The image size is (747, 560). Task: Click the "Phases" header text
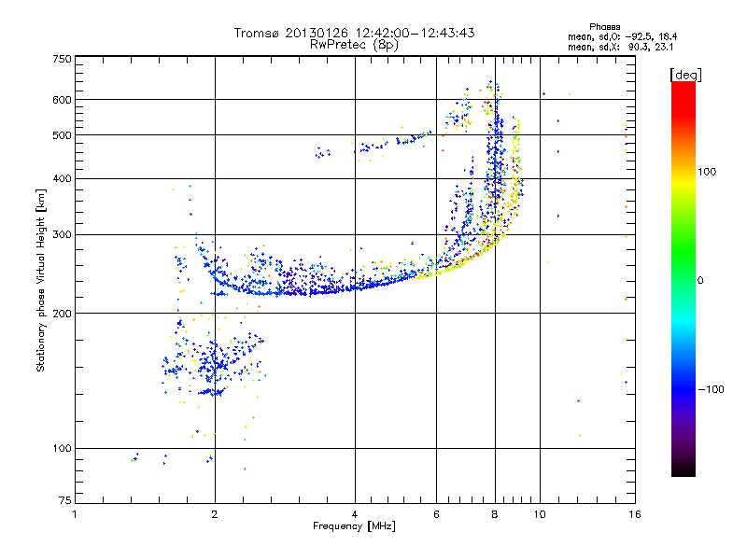coord(604,27)
